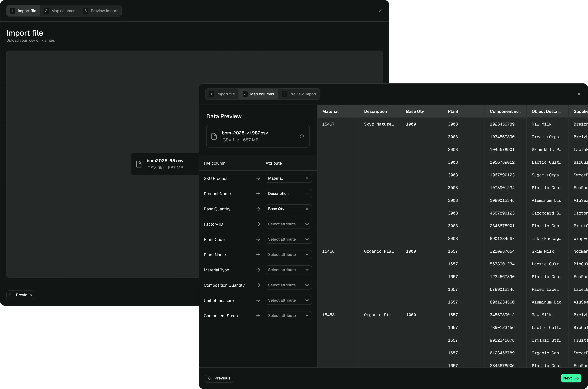Click the Cardboard S… object description cell

click(546, 213)
